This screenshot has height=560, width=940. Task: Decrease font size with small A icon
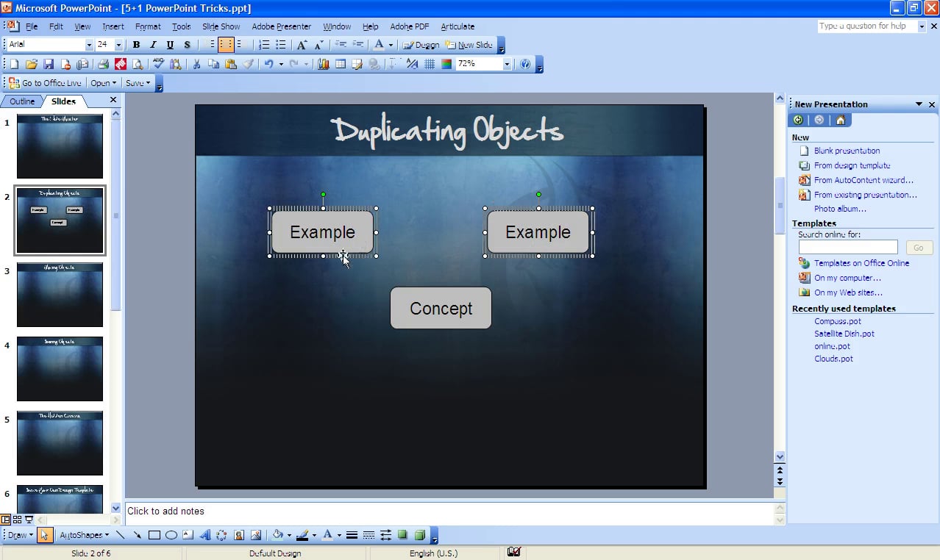coord(318,45)
